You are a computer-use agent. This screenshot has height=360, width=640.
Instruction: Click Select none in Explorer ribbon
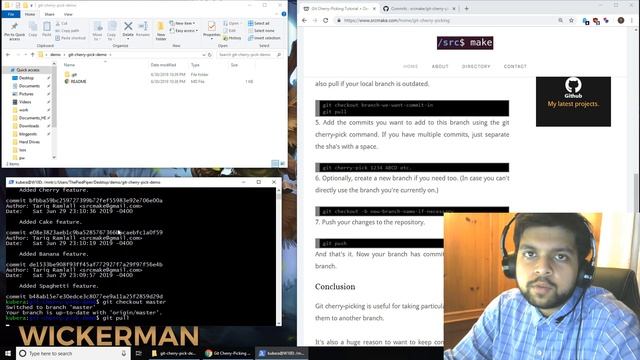[x=261, y=31]
